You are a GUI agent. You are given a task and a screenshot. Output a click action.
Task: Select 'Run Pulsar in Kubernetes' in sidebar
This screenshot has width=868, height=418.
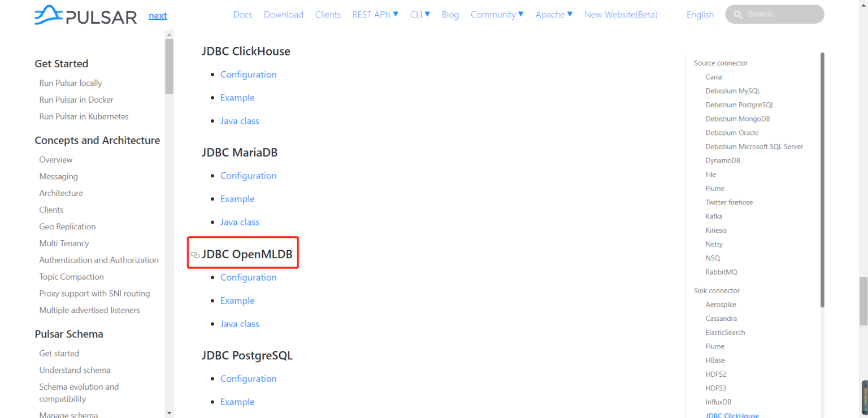tap(84, 116)
